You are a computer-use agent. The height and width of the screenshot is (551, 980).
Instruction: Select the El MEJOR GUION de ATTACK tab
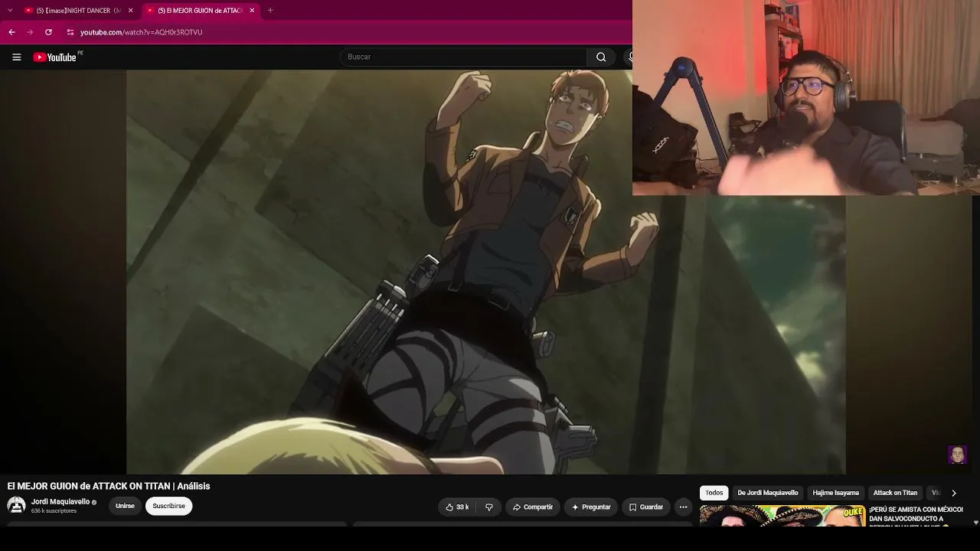point(201,11)
